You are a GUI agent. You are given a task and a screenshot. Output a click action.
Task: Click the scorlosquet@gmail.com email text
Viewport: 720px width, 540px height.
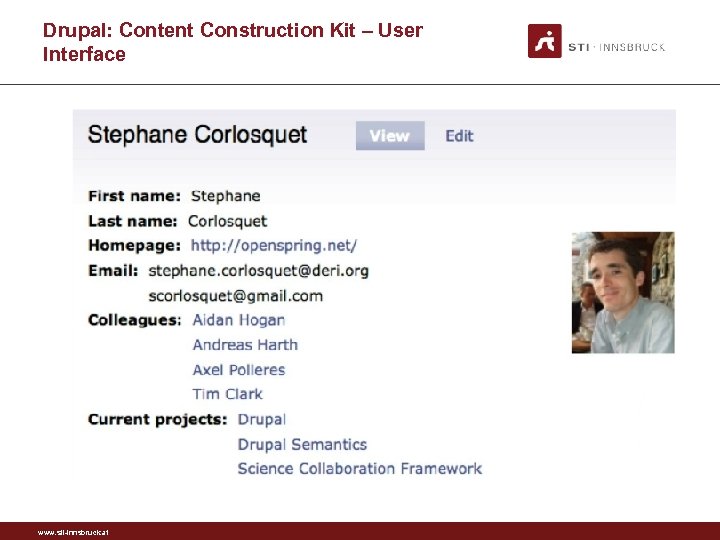pyautogui.click(x=236, y=296)
